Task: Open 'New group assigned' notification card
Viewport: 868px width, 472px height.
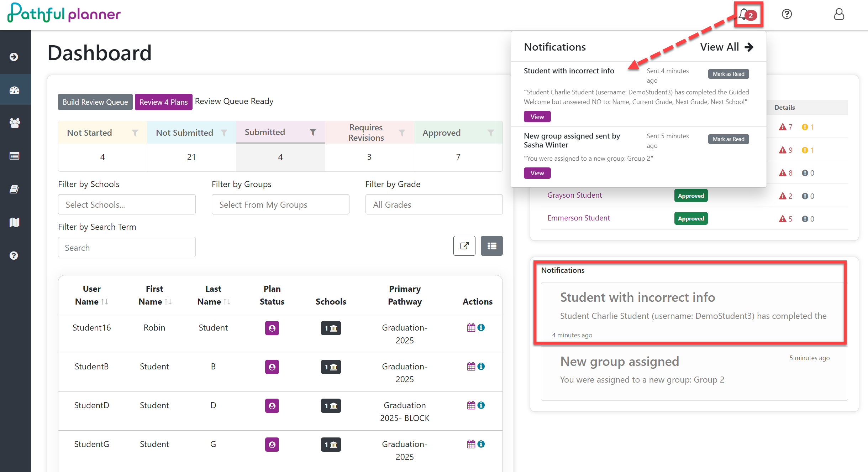Action: [x=694, y=374]
